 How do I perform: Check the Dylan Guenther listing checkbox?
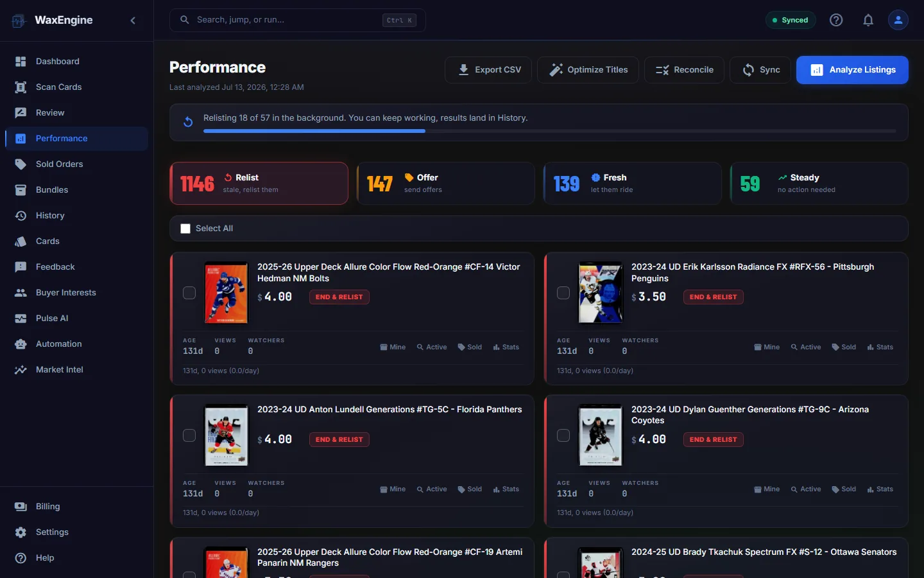click(563, 435)
